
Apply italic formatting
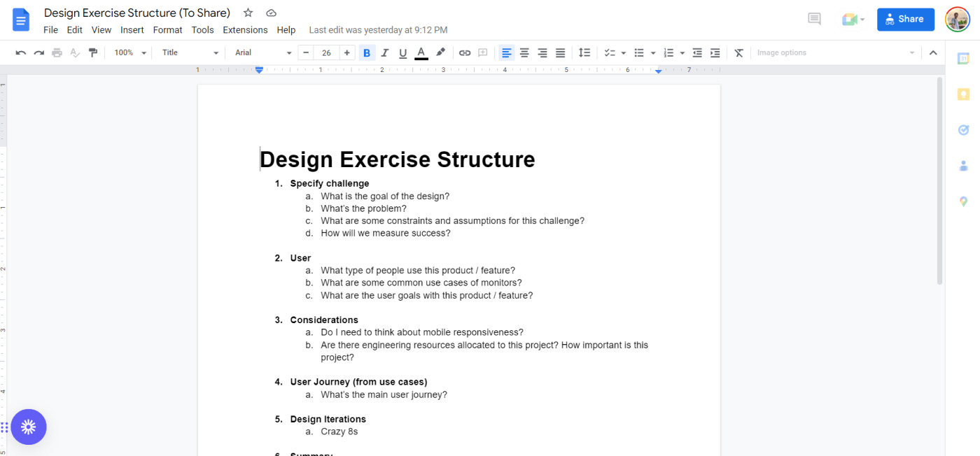click(384, 52)
